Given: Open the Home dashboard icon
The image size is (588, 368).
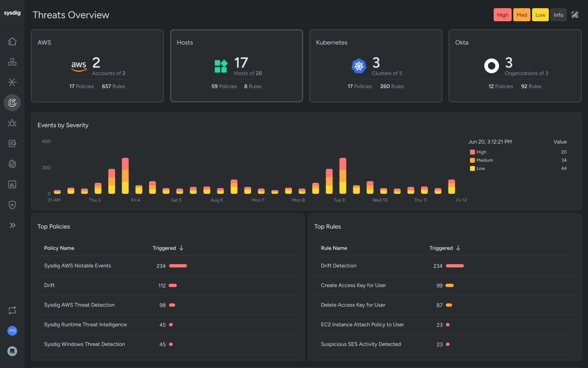Looking at the screenshot, I should 12,41.
